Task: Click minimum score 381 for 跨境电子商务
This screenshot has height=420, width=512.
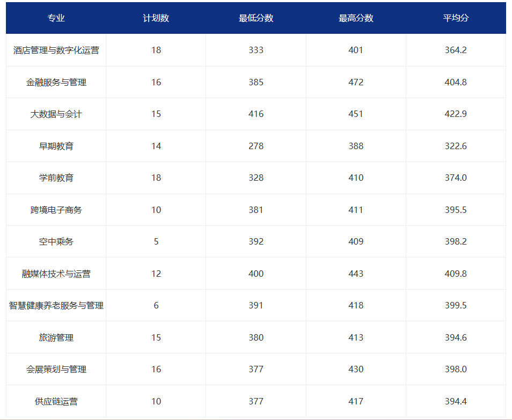Action: 255,210
